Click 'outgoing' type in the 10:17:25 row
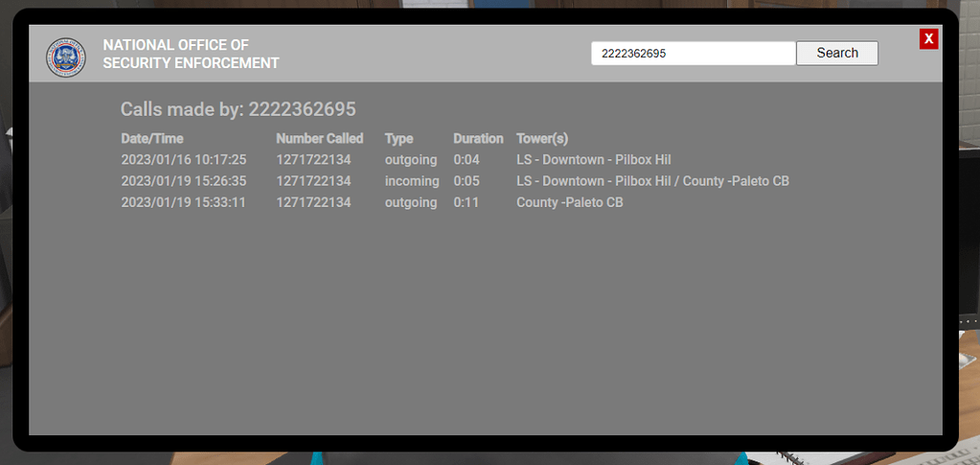This screenshot has width=980, height=465. (411, 159)
